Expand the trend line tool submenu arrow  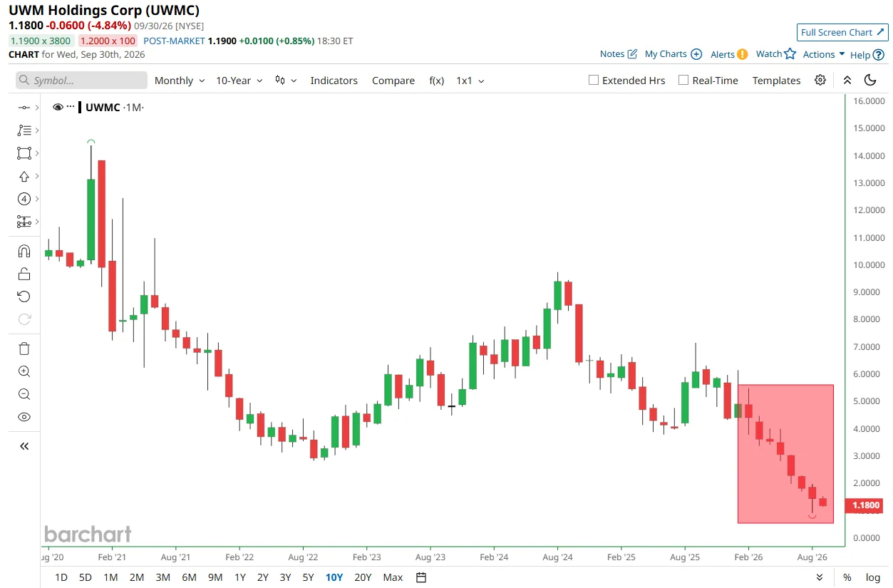36,108
